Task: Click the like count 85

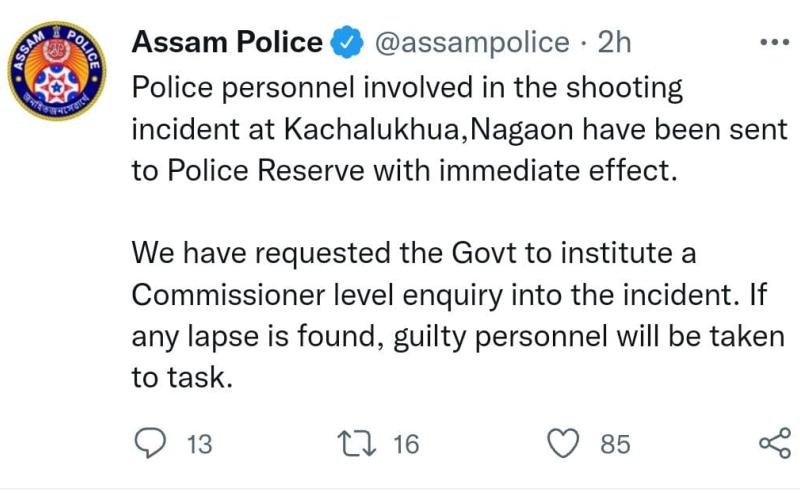Action: click(x=615, y=444)
